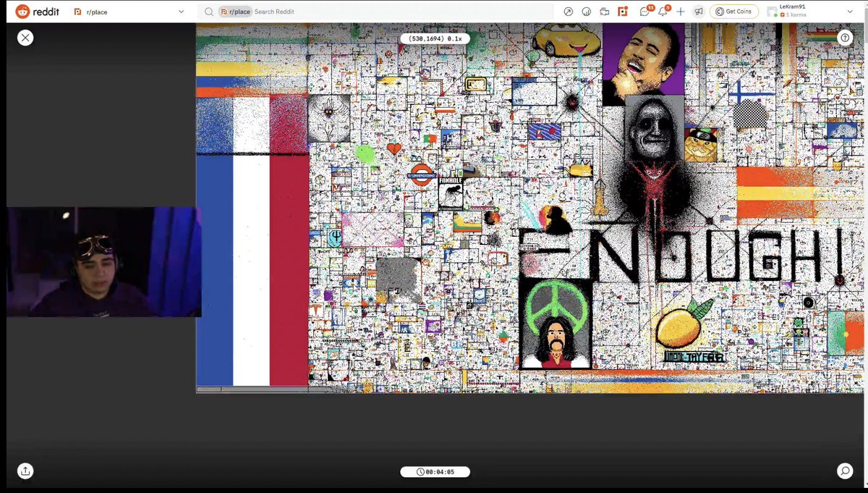Click the red heart pixel art
The image size is (868, 493).
(x=393, y=149)
